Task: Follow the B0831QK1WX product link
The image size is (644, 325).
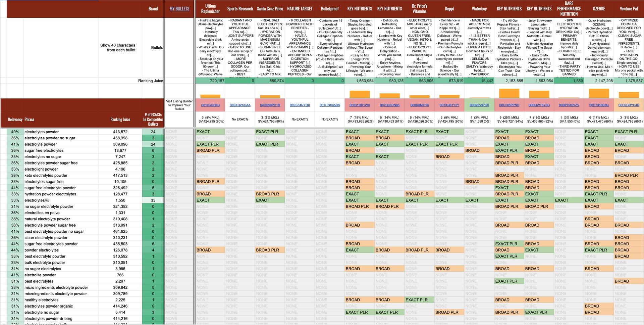Action: (x=360, y=105)
